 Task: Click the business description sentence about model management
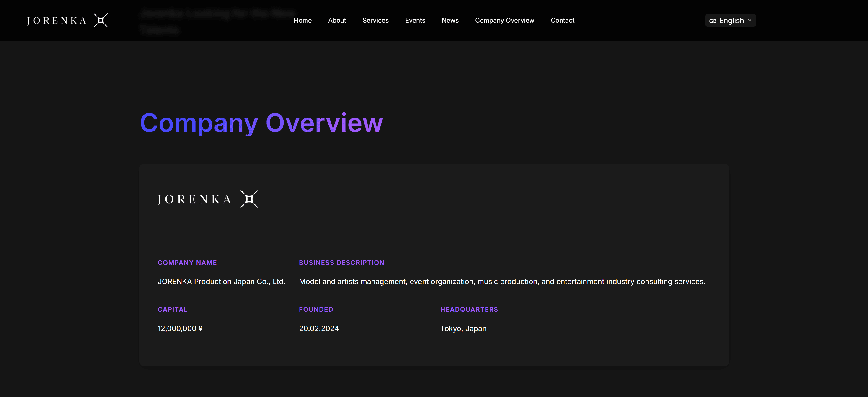(502, 282)
